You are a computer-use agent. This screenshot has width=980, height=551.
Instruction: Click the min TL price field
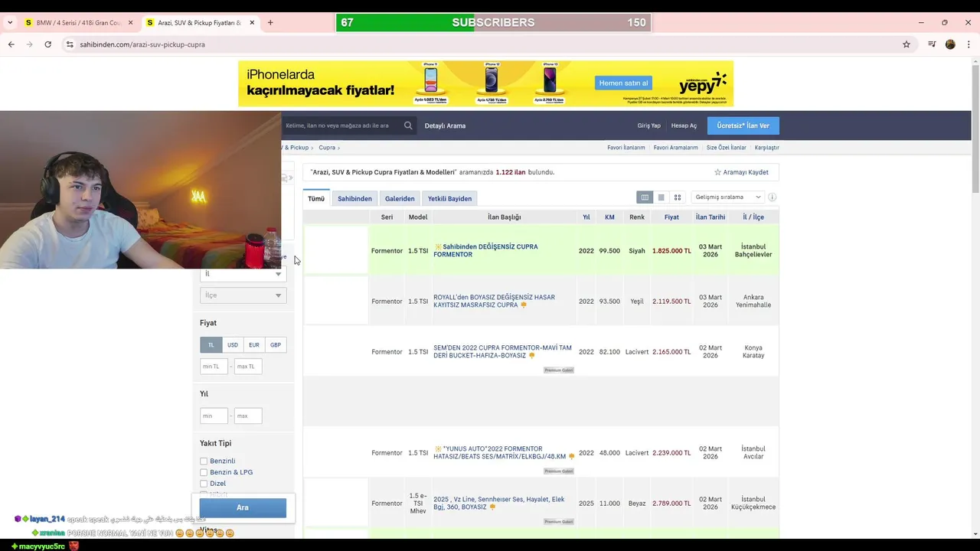tap(214, 367)
